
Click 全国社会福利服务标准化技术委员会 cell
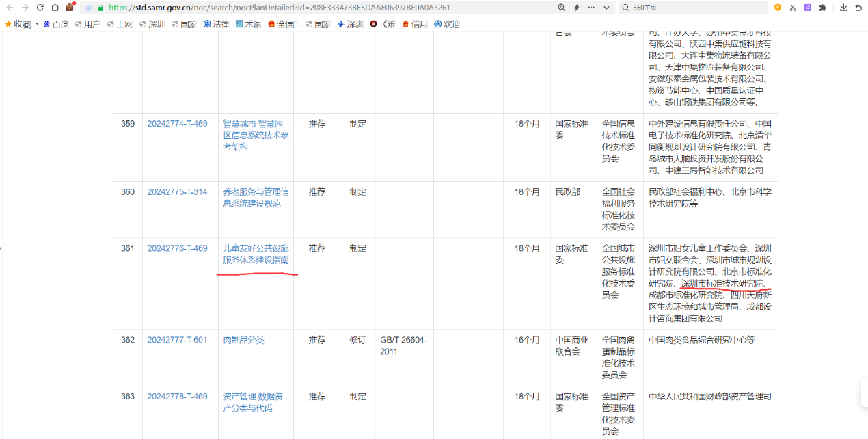point(619,209)
